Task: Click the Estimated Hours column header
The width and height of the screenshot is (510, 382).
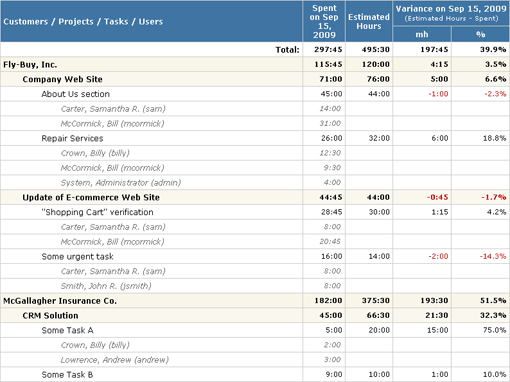Action: pyautogui.click(x=369, y=21)
